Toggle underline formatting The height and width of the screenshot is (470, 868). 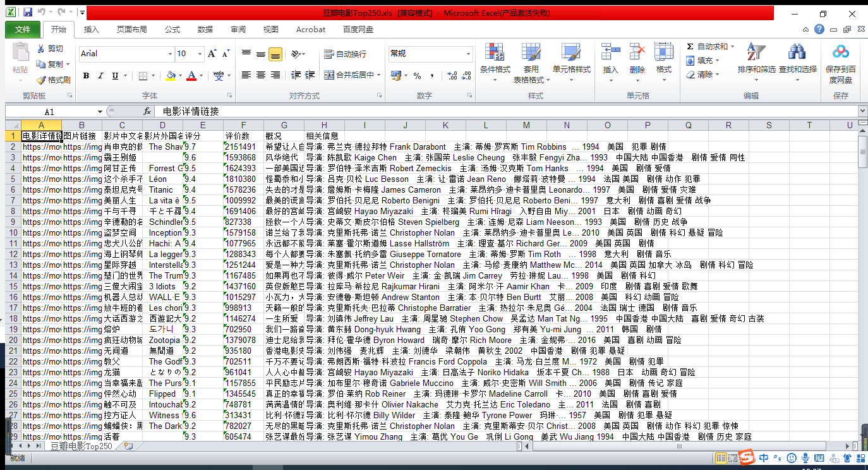tap(115, 76)
